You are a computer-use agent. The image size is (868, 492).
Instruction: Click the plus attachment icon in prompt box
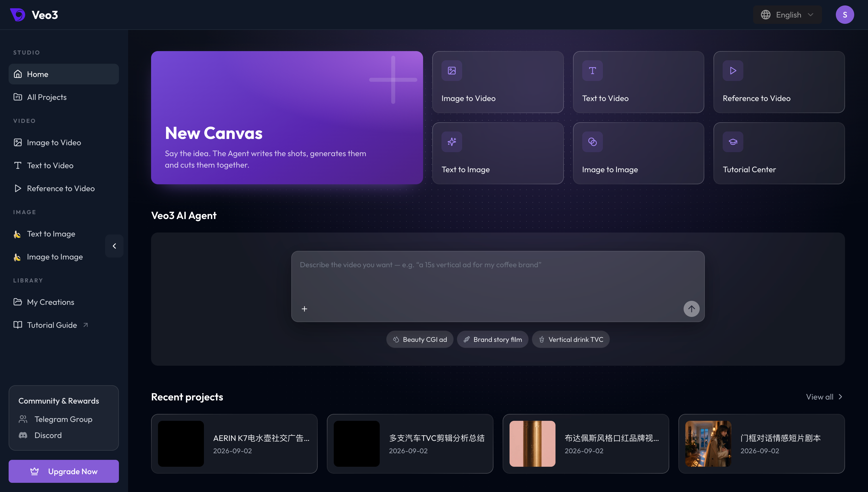point(304,309)
